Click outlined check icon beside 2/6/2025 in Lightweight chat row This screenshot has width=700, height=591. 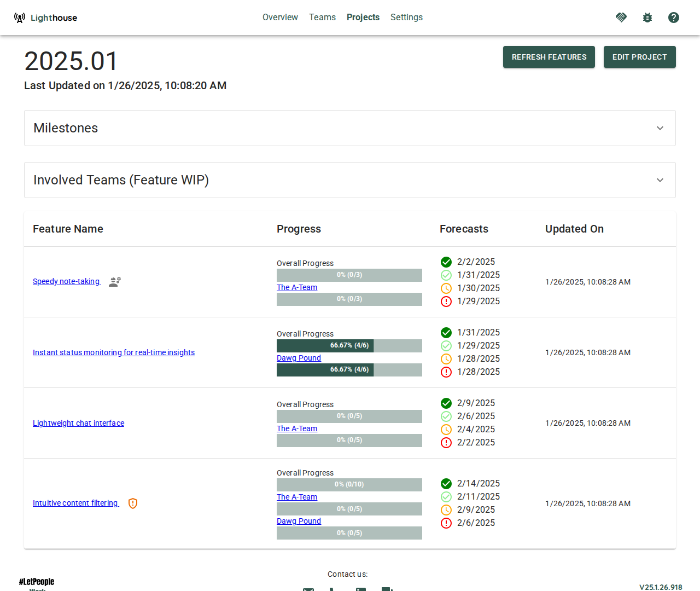click(x=446, y=416)
